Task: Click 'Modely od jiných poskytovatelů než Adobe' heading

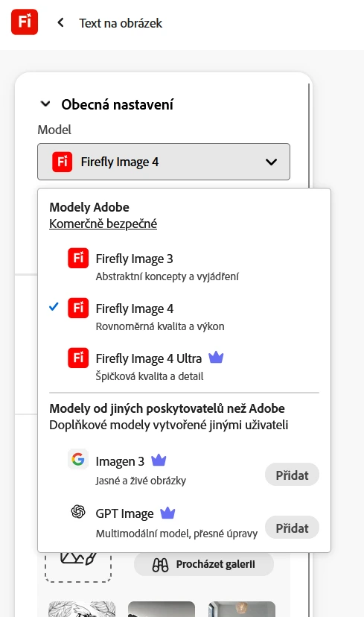Action: (x=167, y=408)
